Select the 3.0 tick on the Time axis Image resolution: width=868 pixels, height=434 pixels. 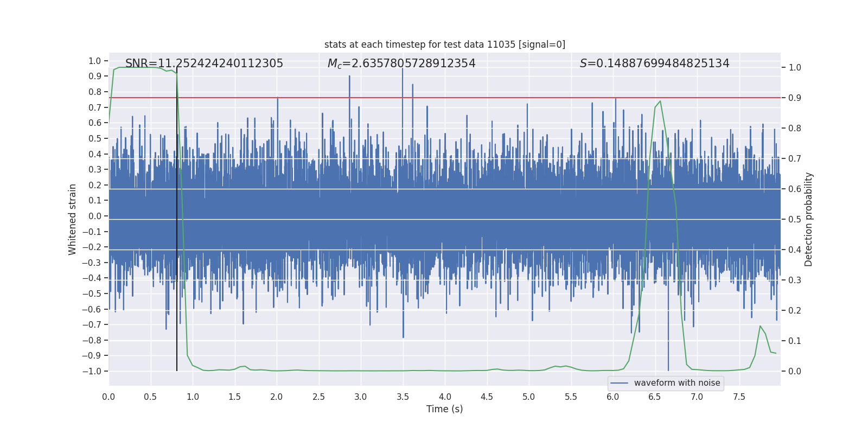pos(361,397)
